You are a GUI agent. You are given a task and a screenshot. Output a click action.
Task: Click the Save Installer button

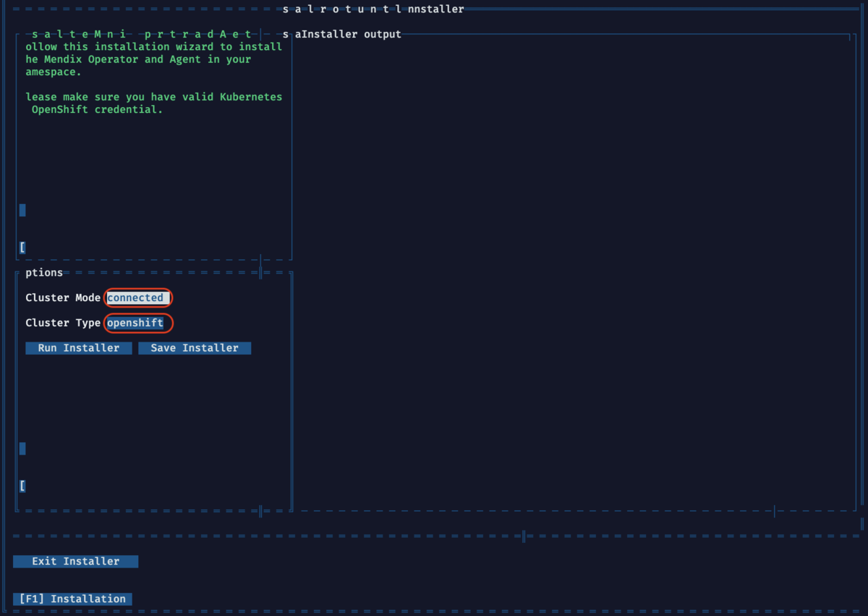(x=195, y=348)
